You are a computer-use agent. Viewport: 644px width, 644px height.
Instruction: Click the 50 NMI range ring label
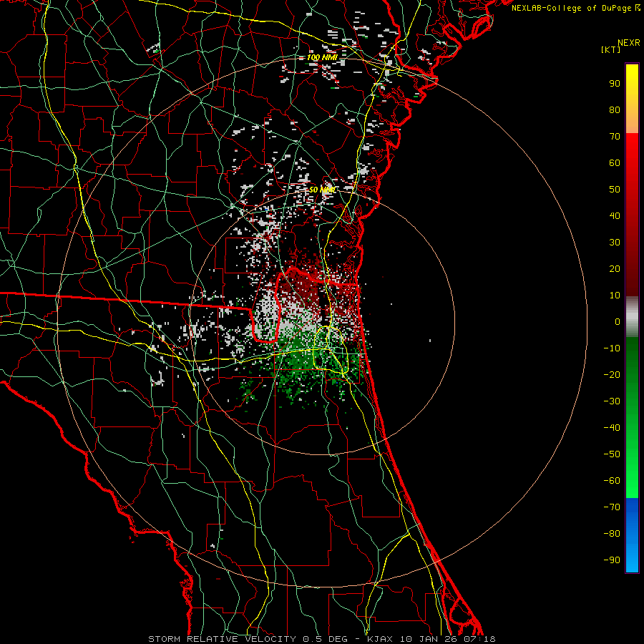(323, 190)
